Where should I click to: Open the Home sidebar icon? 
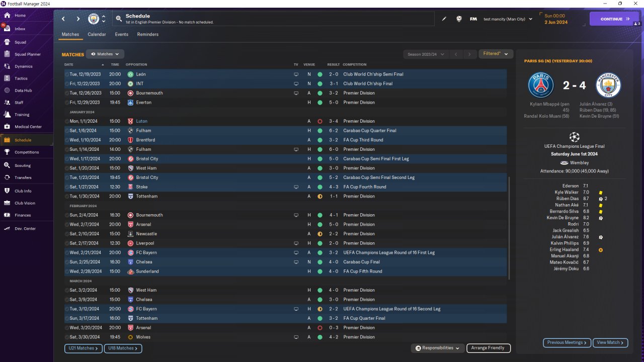[7, 16]
